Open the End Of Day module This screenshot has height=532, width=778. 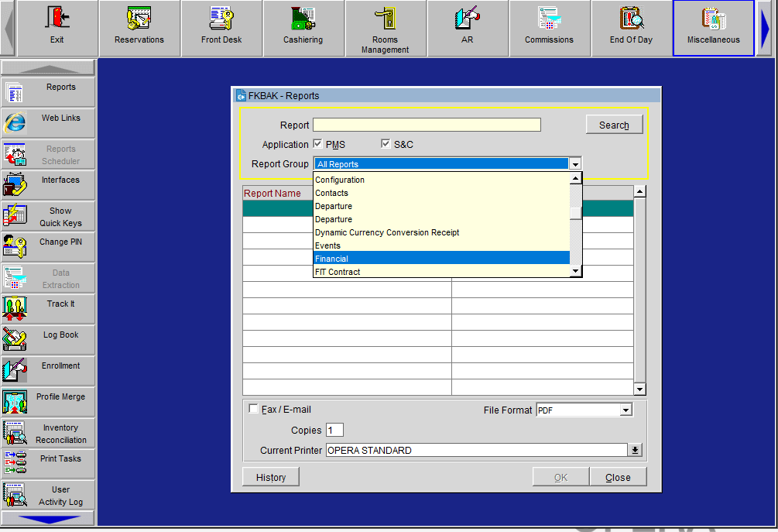point(631,19)
